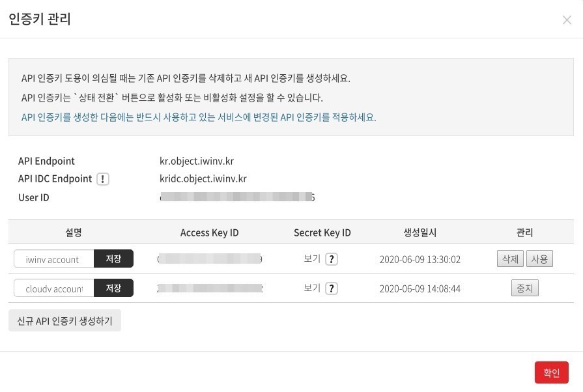Save the cloudv account description with 저장
This screenshot has width=583, height=392.
point(113,288)
